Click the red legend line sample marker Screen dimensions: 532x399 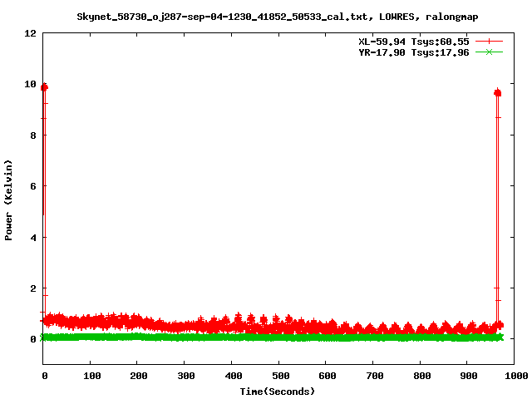(489, 42)
